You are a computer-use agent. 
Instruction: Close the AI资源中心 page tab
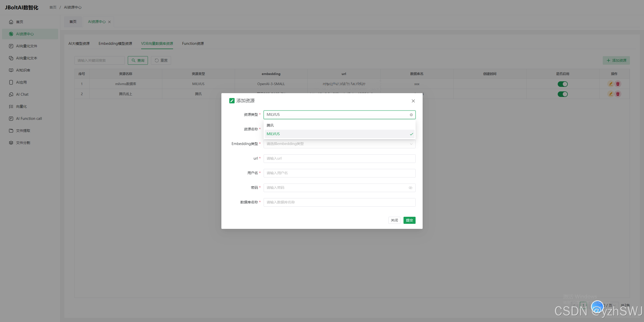tap(109, 22)
